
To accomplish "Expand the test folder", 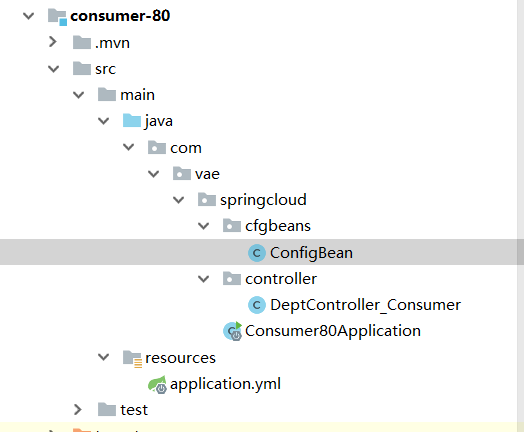I will pyautogui.click(x=78, y=409).
